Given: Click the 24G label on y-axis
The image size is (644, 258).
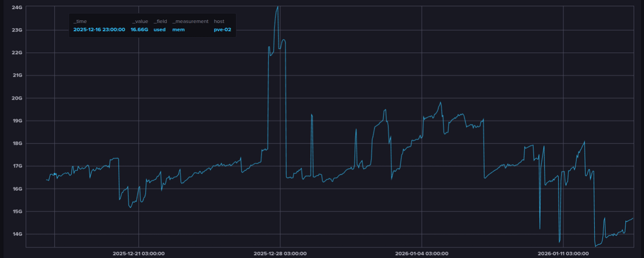Looking at the screenshot, I should coord(18,7).
